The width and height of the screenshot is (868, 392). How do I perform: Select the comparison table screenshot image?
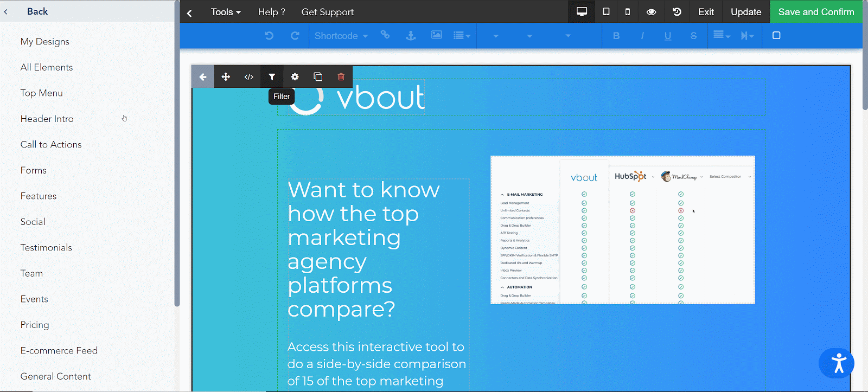[623, 230]
